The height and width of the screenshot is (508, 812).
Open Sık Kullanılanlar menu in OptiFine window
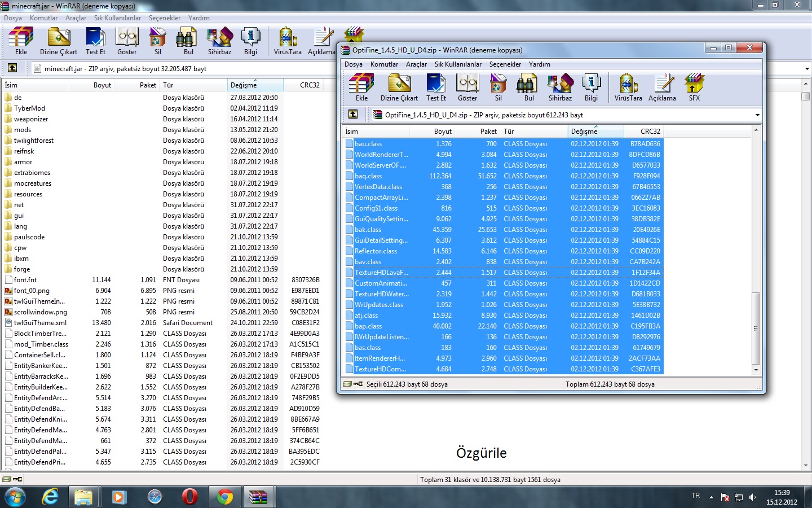458,64
